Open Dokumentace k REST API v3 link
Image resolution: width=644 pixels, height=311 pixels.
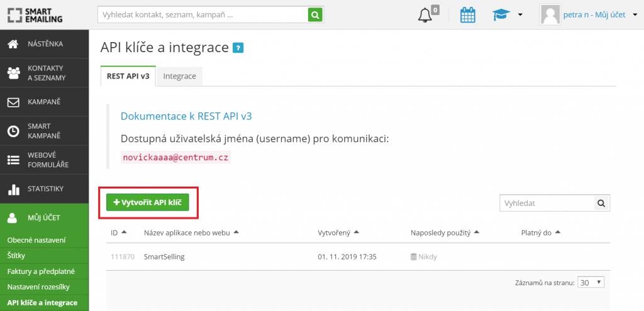click(x=186, y=116)
